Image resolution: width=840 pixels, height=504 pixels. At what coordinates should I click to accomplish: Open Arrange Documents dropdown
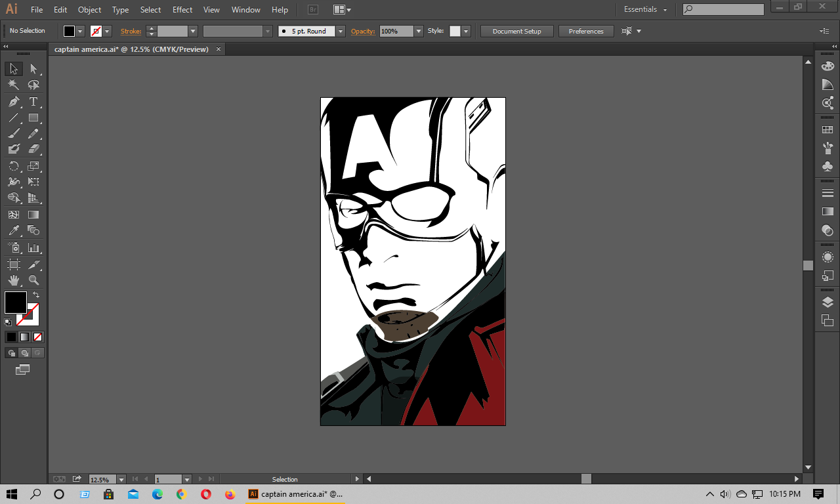342,9
